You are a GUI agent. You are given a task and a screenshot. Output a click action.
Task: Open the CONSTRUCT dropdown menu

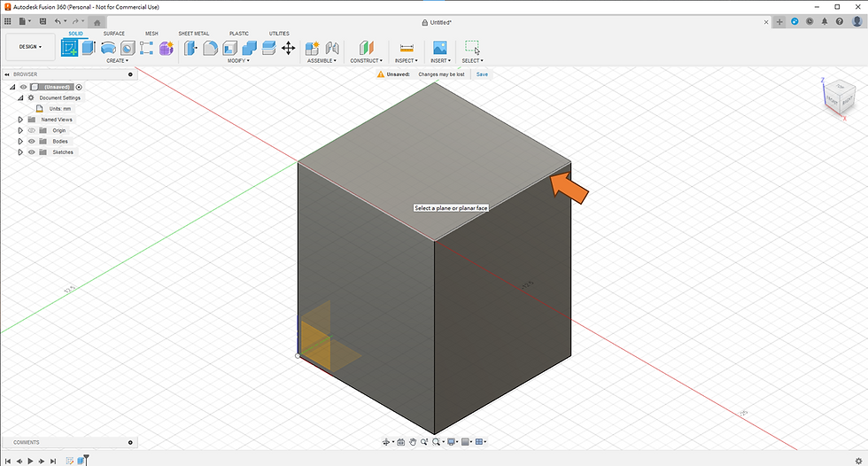pyautogui.click(x=366, y=61)
